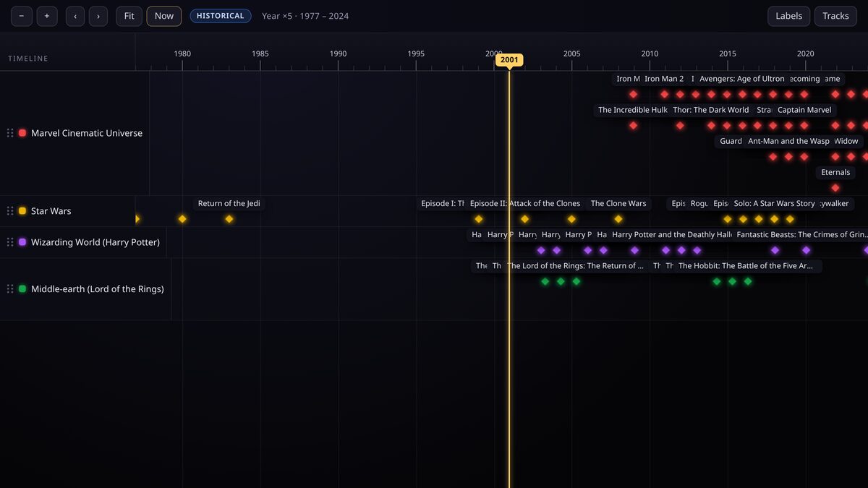Click the 1995 year tick label

[x=416, y=53]
